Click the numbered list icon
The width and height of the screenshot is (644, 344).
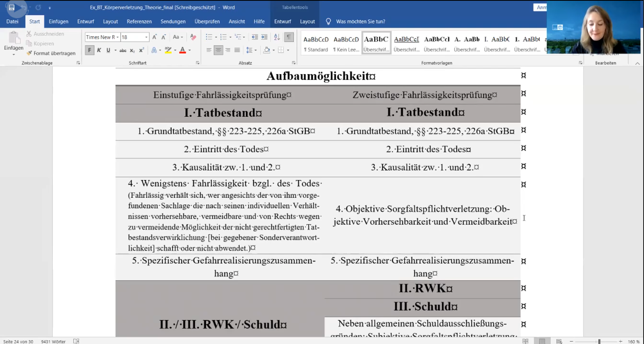223,37
